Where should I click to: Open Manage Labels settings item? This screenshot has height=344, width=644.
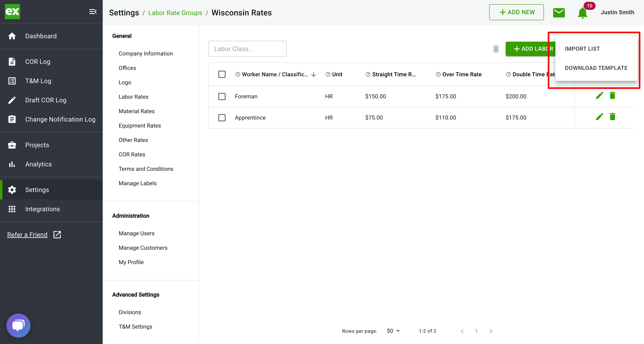tap(138, 183)
